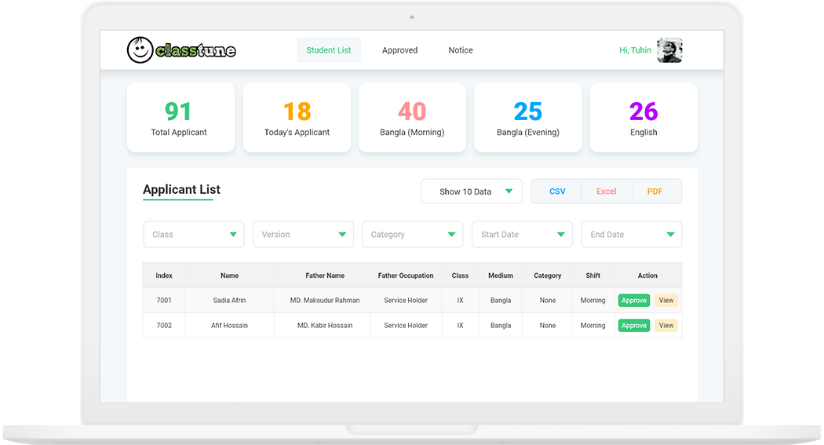Export the list to Excel
This screenshot has height=445, width=824.
606,191
